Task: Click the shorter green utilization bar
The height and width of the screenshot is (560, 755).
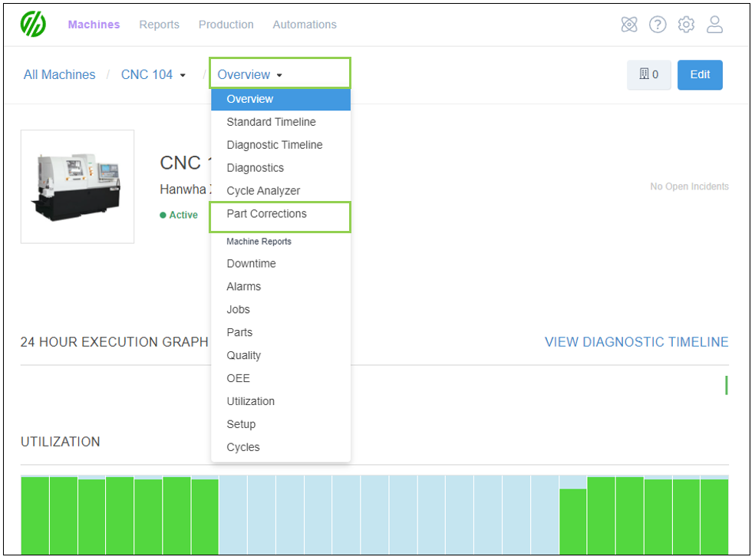Action: 572,522
